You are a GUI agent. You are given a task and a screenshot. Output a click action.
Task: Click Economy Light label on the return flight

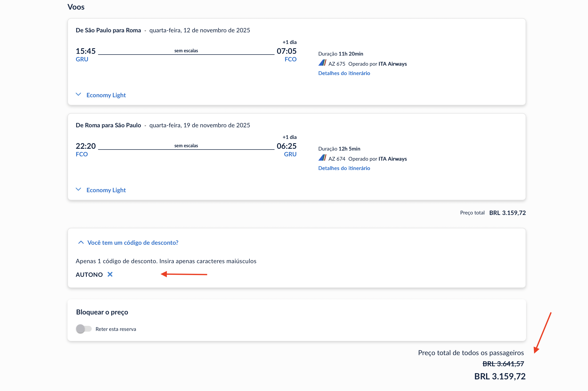click(x=106, y=190)
